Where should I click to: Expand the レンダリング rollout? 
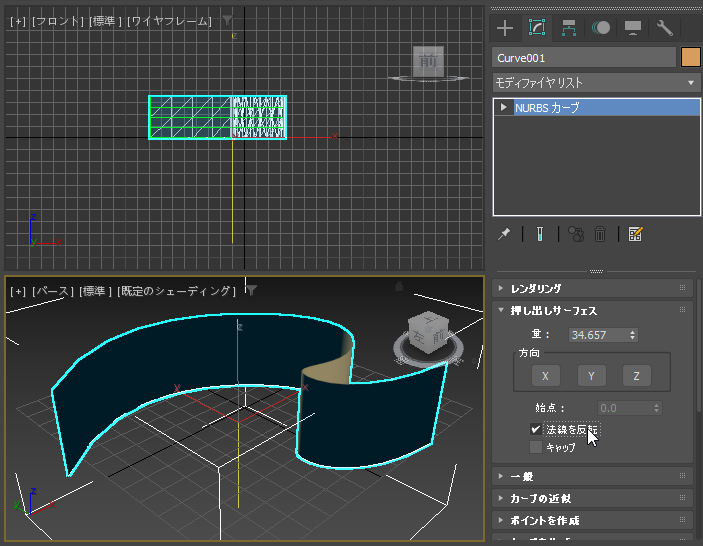592,289
